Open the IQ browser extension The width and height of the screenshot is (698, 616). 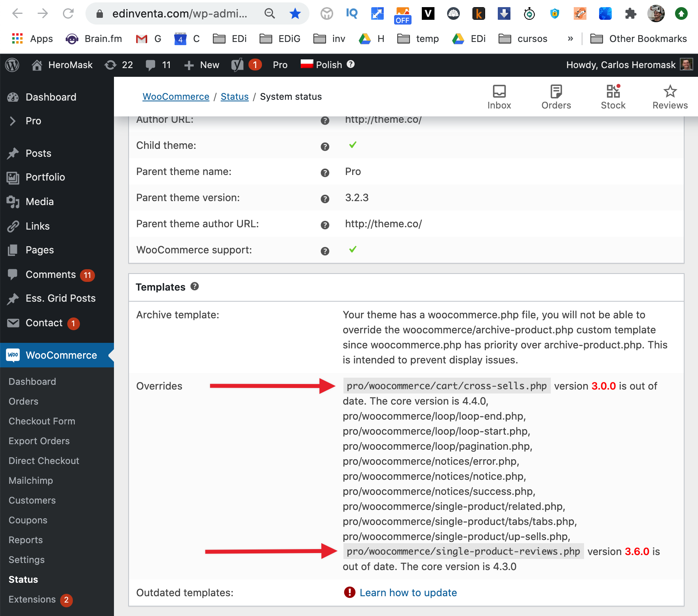pos(352,13)
